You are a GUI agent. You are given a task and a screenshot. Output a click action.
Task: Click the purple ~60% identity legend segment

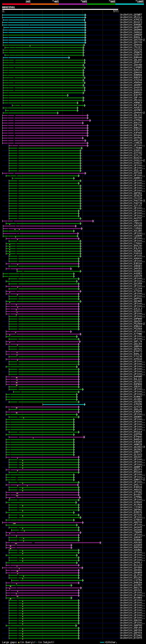(x=73, y=4)
